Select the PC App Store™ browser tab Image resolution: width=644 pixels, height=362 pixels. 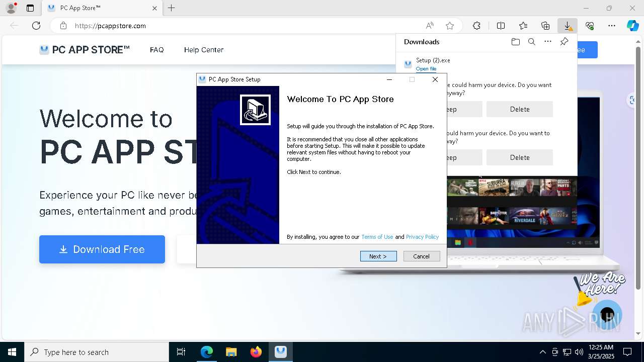[103, 8]
